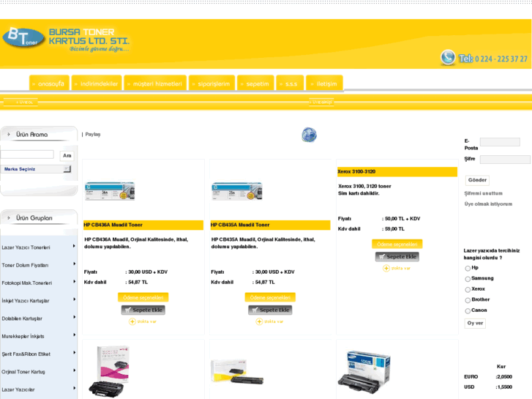Open iletişim tab
The width and height of the screenshot is (532, 399).
324,83
